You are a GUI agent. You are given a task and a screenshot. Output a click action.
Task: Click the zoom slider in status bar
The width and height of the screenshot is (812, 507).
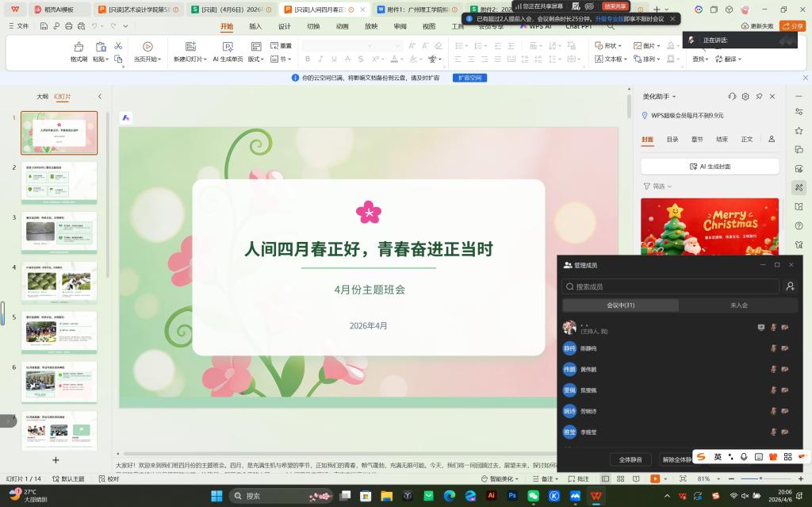coord(761,479)
